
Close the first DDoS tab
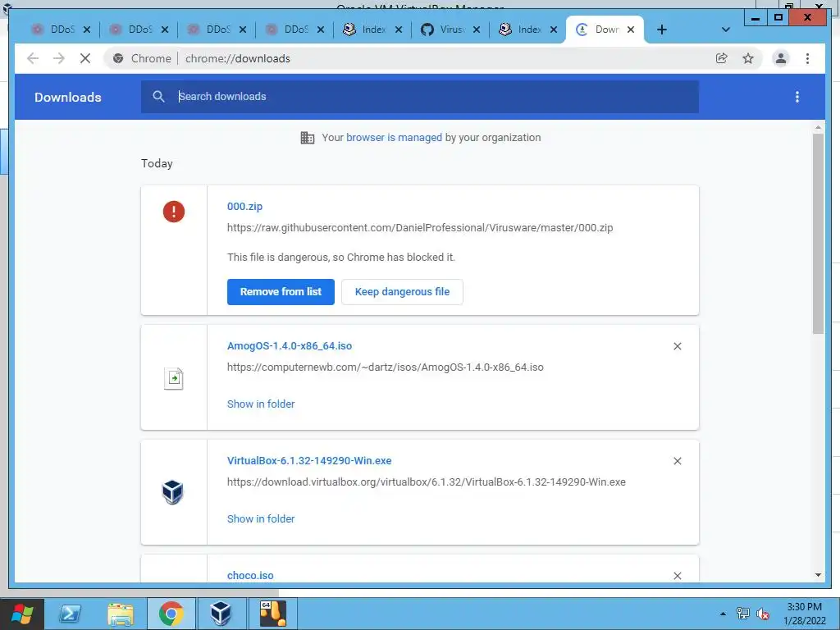[87, 30]
